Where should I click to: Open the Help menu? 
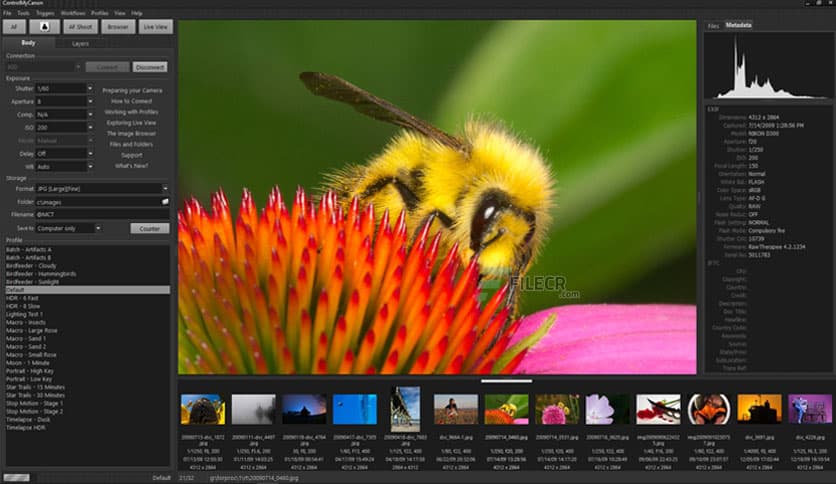(x=137, y=13)
